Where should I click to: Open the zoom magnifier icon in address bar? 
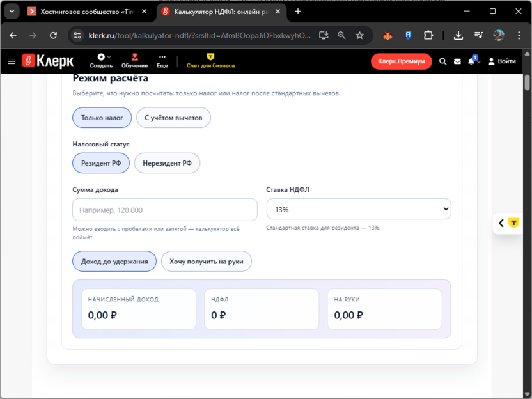click(x=341, y=35)
